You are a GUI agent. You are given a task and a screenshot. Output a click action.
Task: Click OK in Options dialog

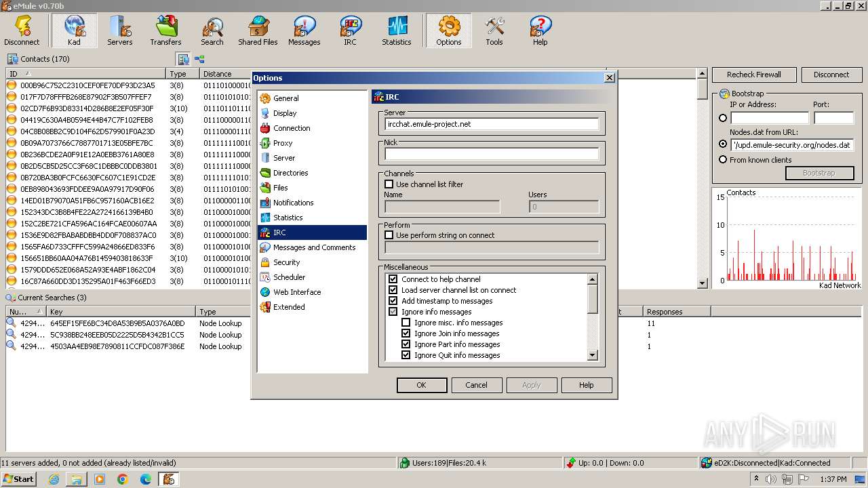tap(421, 385)
